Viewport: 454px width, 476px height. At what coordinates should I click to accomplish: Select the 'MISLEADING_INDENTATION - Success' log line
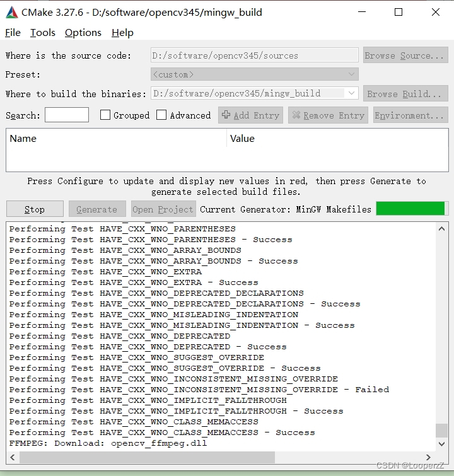point(182,325)
